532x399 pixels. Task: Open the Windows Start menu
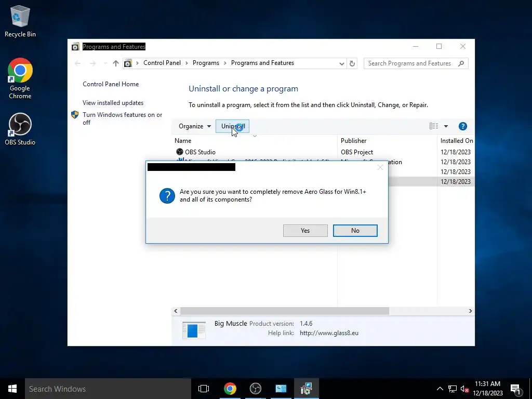[12, 389]
